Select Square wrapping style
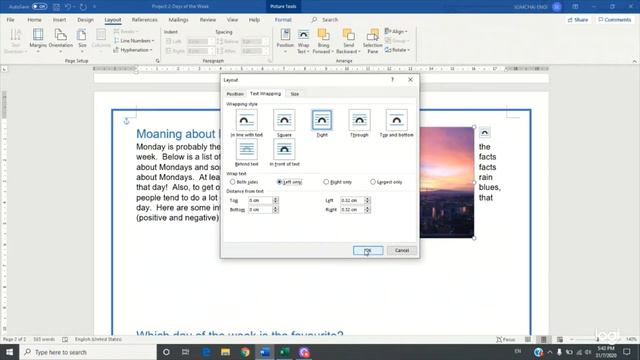This screenshot has width=640, height=360. coord(284,123)
